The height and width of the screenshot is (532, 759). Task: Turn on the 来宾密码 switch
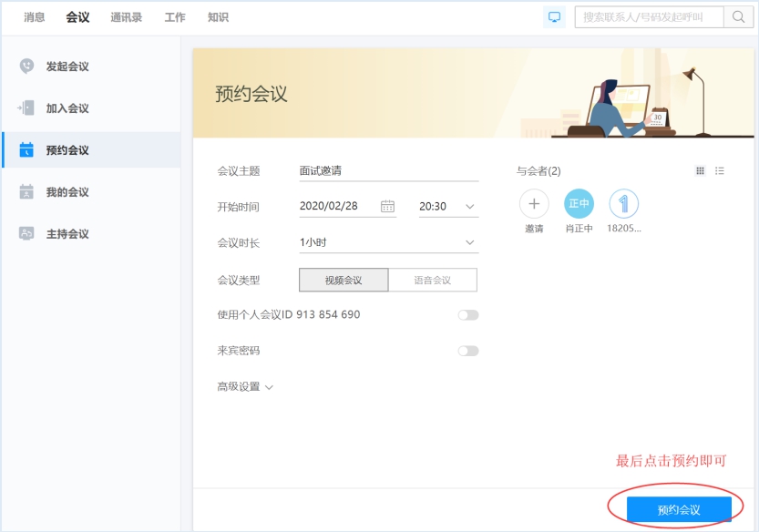tap(467, 350)
